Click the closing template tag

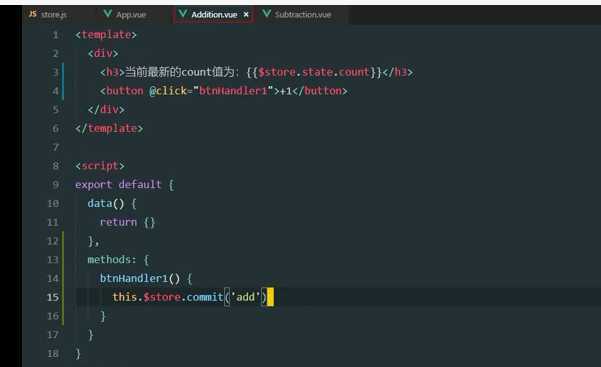(x=109, y=128)
